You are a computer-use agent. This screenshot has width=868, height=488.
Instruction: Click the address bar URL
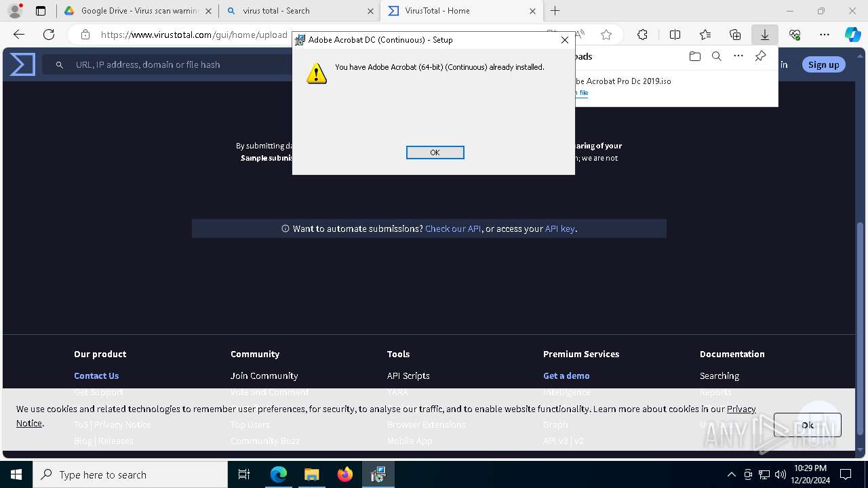[194, 35]
